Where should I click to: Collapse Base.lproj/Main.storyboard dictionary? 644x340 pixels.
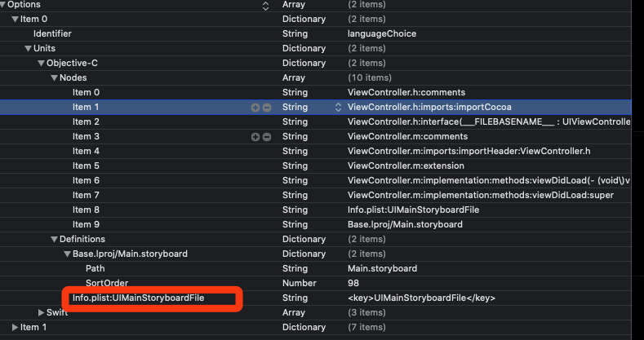[68, 254]
